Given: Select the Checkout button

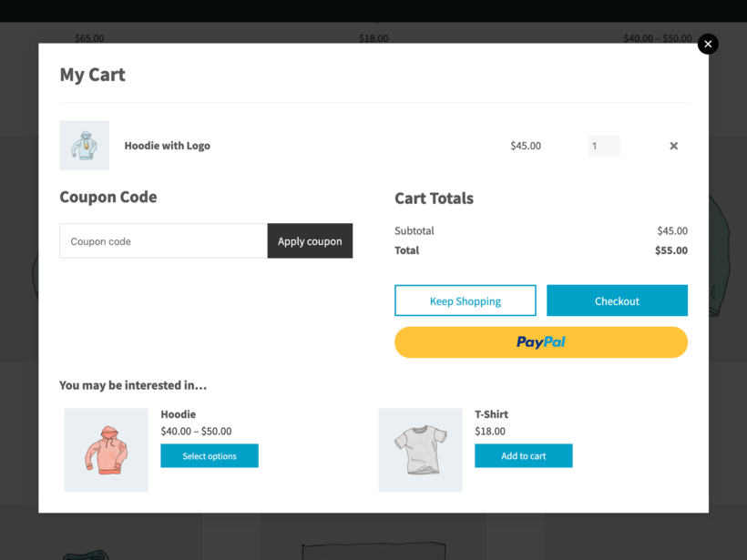Looking at the screenshot, I should pyautogui.click(x=617, y=300).
